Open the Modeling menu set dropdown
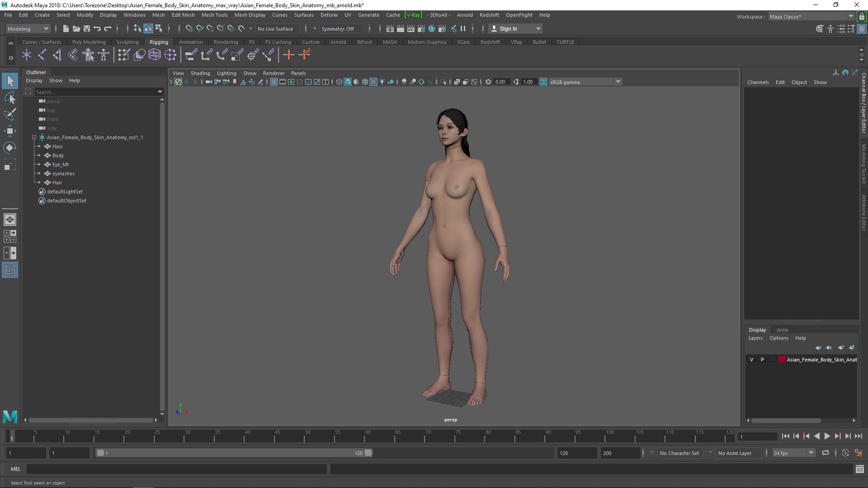Viewport: 868px width, 488px height. pos(28,28)
